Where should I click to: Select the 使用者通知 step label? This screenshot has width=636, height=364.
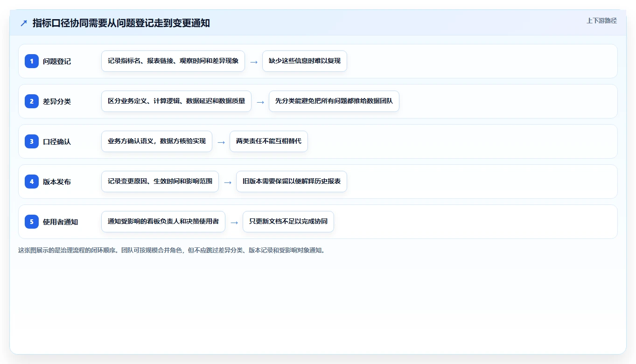[60, 222]
